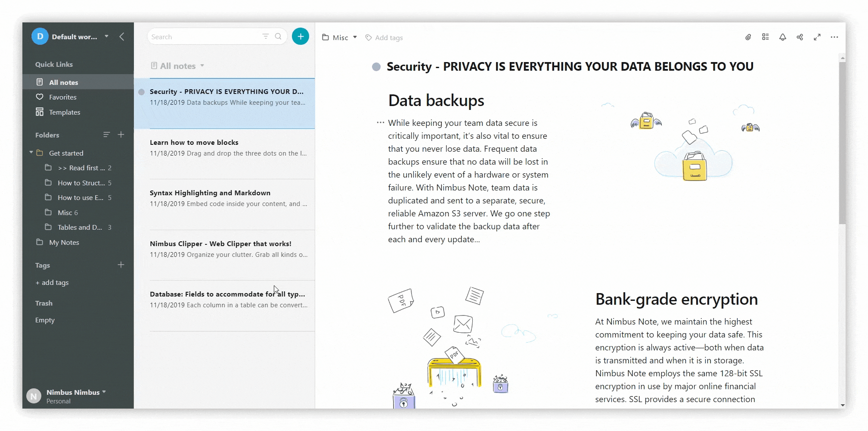Click the search filter icon
The height and width of the screenshot is (431, 868).
coord(265,37)
